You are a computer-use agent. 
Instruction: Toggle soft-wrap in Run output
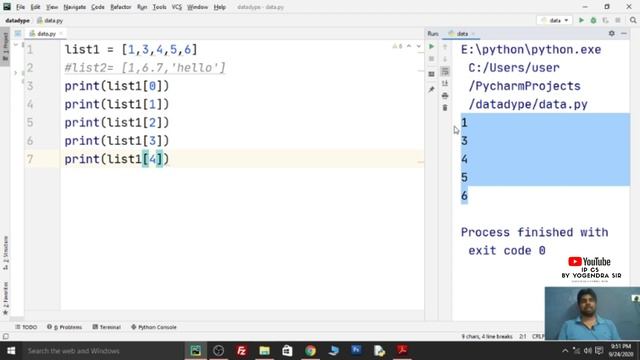point(445,71)
